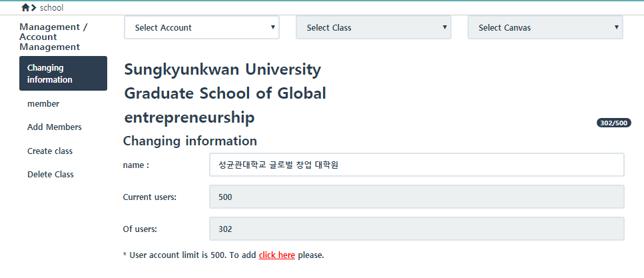The width and height of the screenshot is (644, 278).
Task: Open the Select Account dropdown
Action: [202, 27]
